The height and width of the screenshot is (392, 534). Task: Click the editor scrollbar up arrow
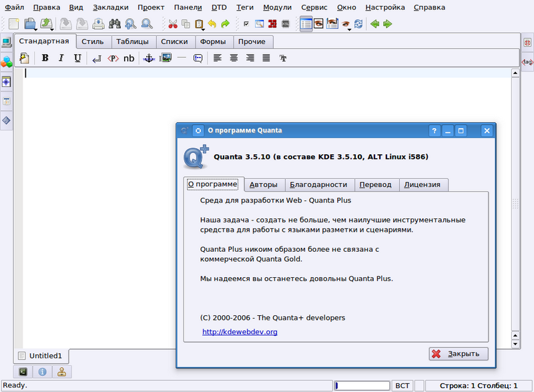pyautogui.click(x=515, y=73)
